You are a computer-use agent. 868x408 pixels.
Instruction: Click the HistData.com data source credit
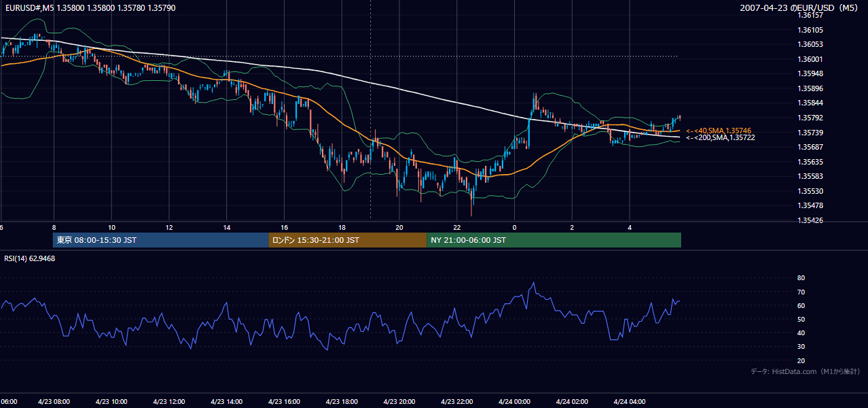(x=805, y=371)
